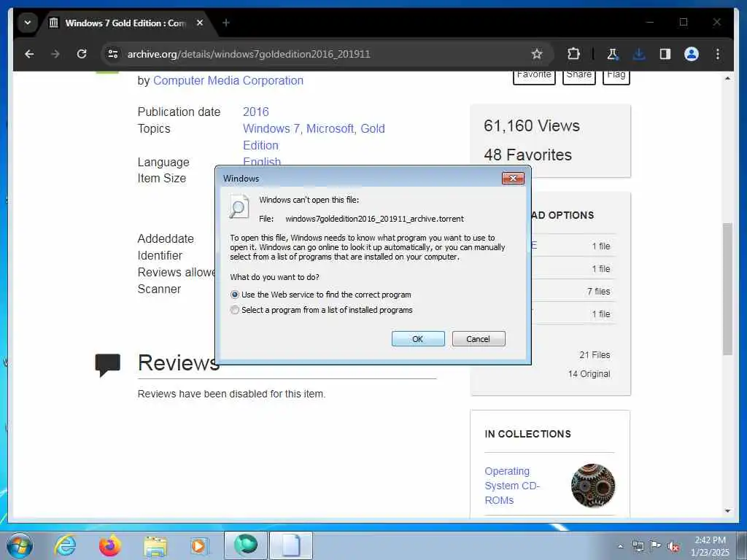Click the 14 Original link
Viewport: 747px width, 560px height.
589,374
